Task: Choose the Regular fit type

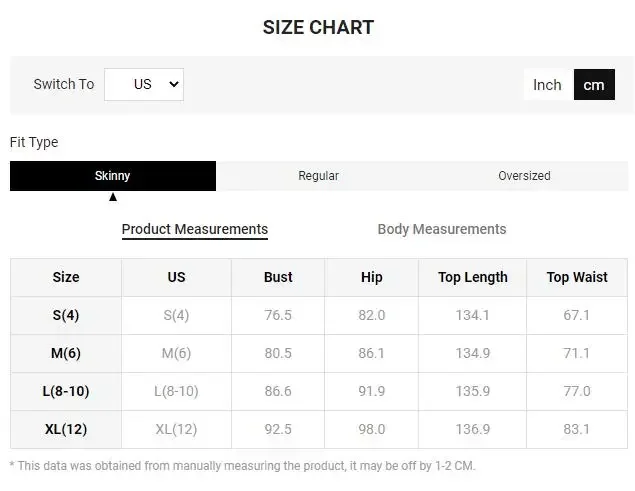Action: point(318,176)
